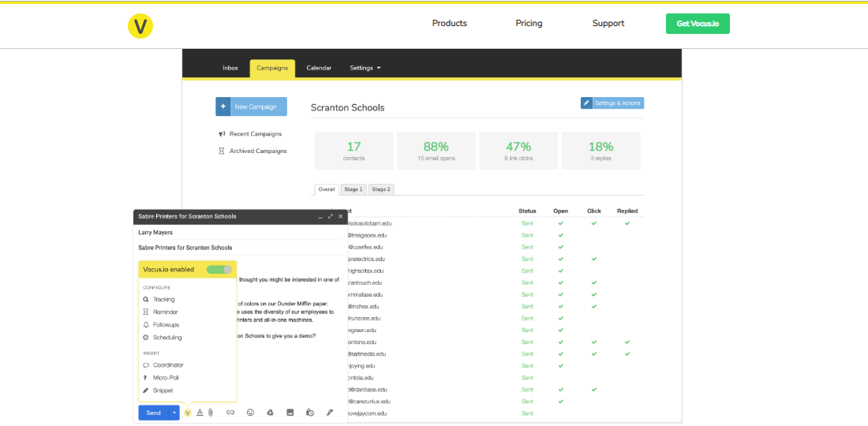The image size is (868, 426).
Task: Click the Get Vocus.io button
Action: point(698,24)
